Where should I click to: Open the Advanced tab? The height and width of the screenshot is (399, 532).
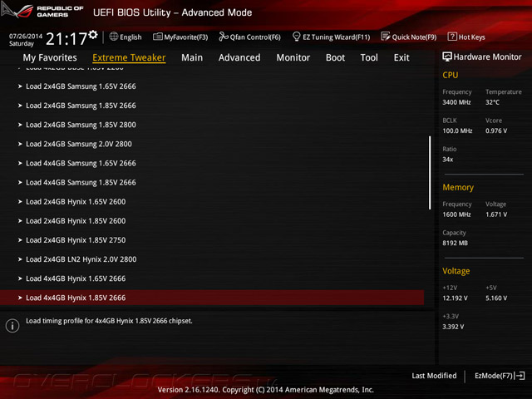[x=239, y=57]
